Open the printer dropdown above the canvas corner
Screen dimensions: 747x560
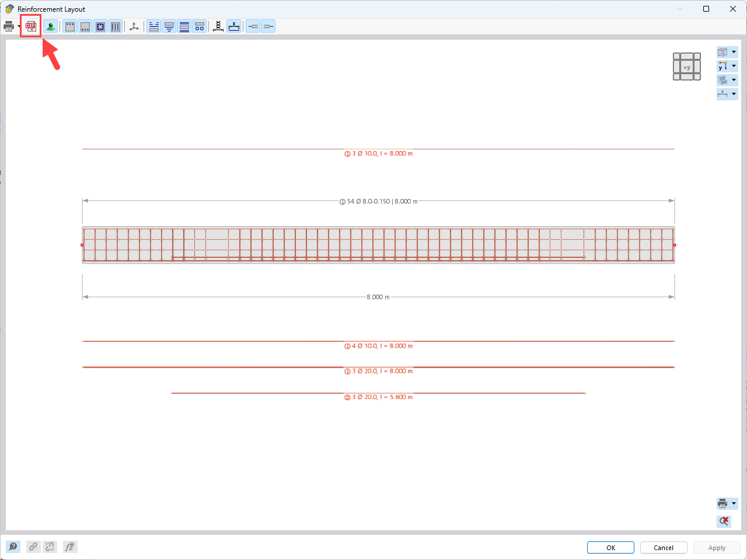pyautogui.click(x=734, y=503)
